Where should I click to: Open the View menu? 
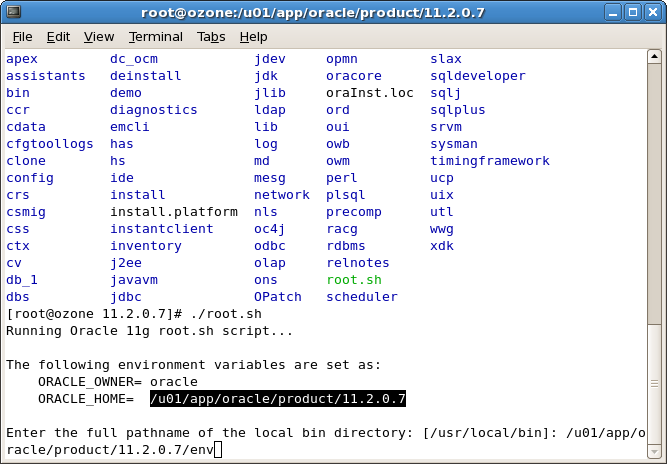(x=99, y=37)
